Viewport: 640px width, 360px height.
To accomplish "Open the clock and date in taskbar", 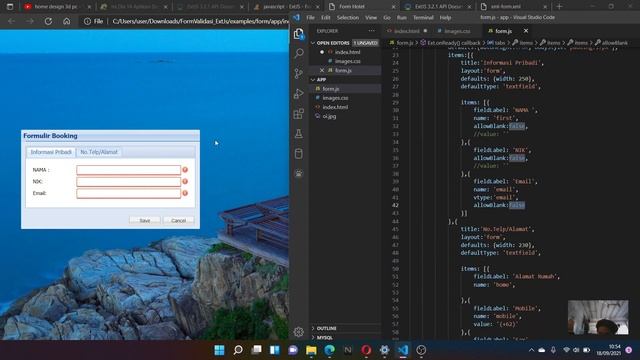I will coord(608,350).
